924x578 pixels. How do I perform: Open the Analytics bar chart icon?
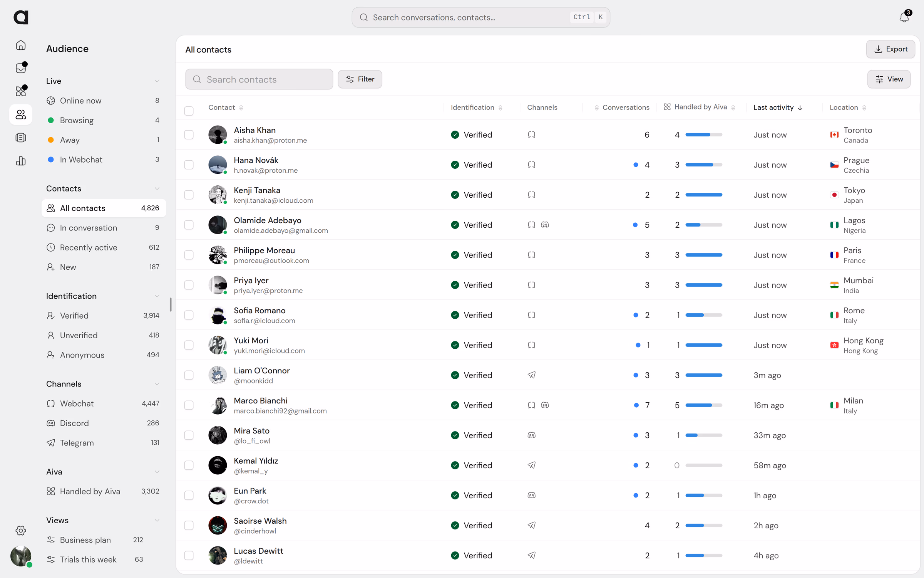(x=21, y=161)
